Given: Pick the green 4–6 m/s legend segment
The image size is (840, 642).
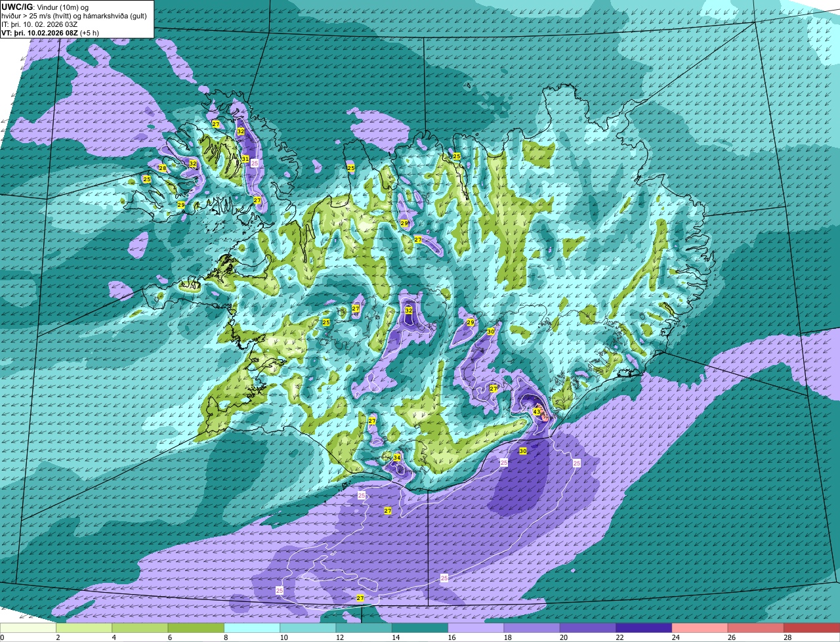Looking at the screenshot, I should [x=140, y=628].
